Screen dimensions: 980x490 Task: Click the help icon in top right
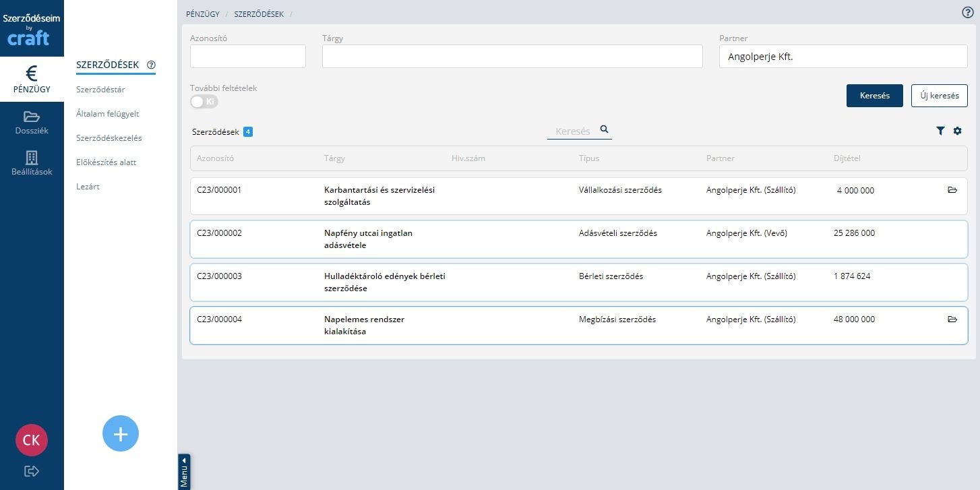[x=967, y=13]
